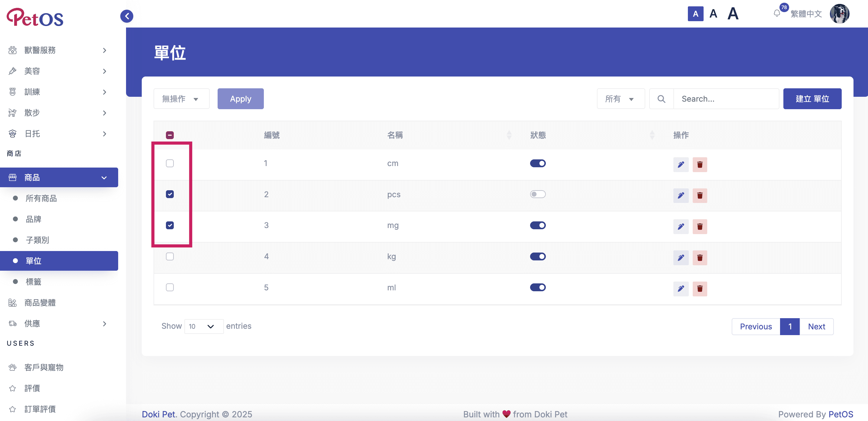
Task: Check the checkbox for row kg
Action: pyautogui.click(x=170, y=256)
